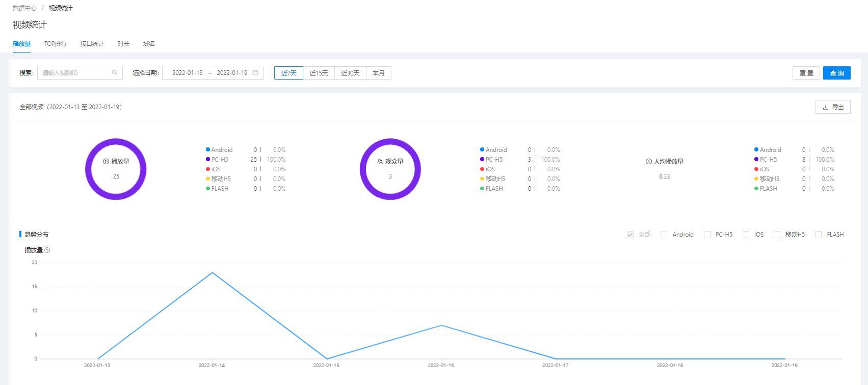Click the 导出 export button
Image resolution: width=868 pixels, height=385 pixels.
click(x=833, y=107)
